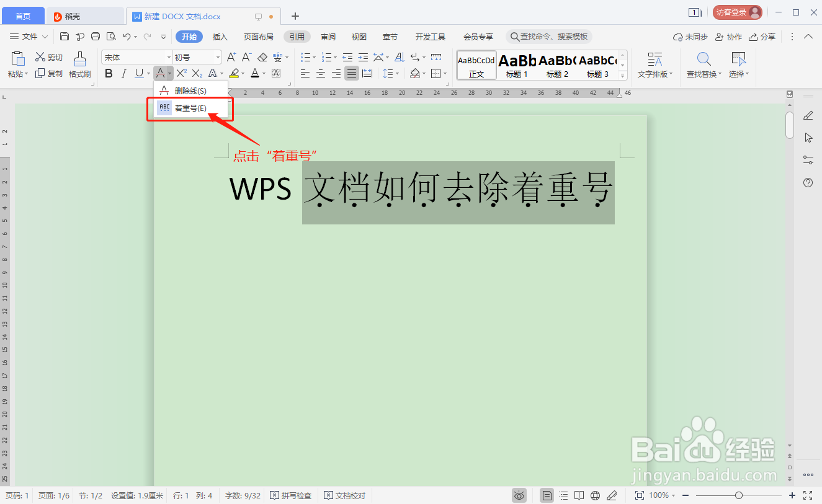The width and height of the screenshot is (822, 504).
Task: Click the help question mark in sidebar
Action: (x=808, y=182)
